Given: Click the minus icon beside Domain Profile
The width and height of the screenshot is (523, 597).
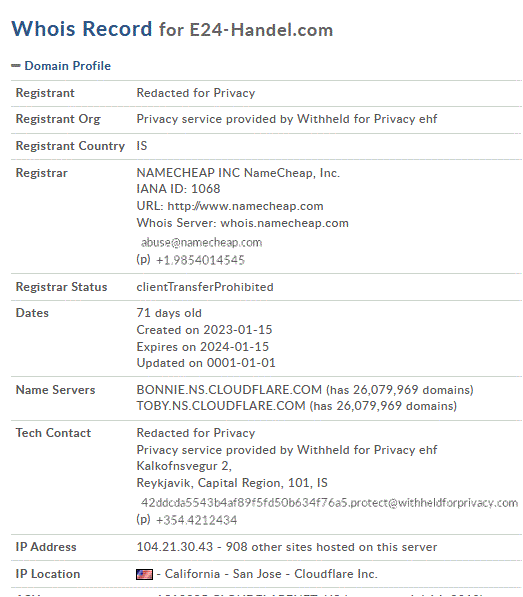Looking at the screenshot, I should click(16, 66).
